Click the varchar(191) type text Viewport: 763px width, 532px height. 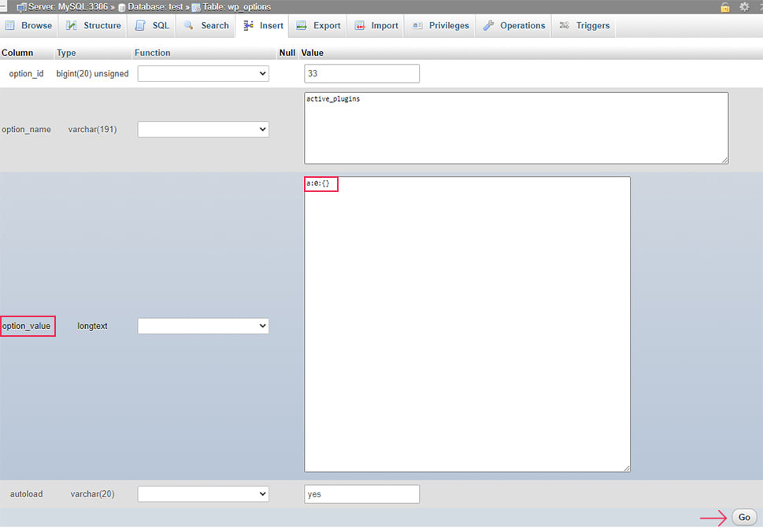[92, 129]
